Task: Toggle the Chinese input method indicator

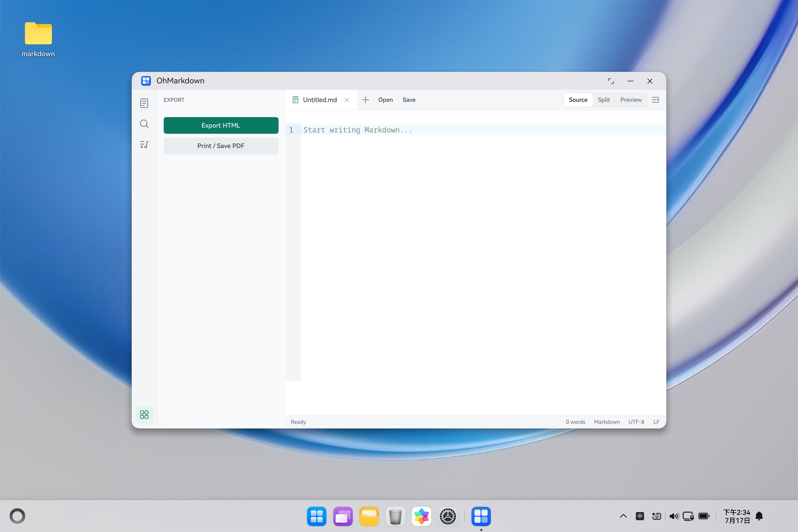Action: [x=640, y=516]
